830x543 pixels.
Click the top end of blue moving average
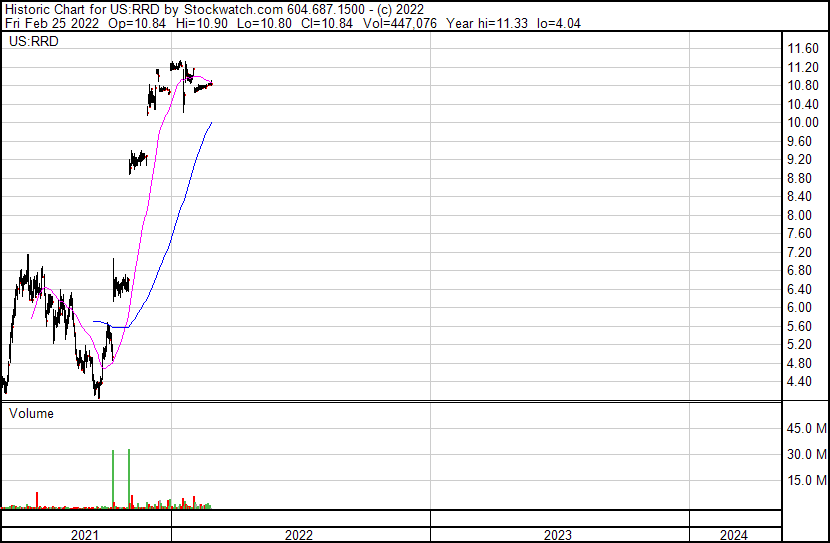(211, 123)
